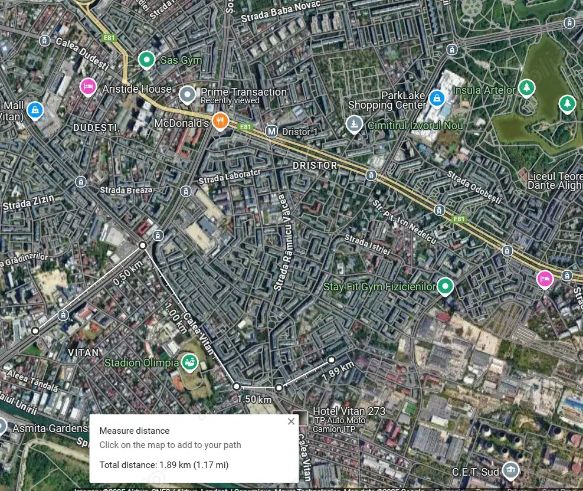Close the Measure distance panel
The width and height of the screenshot is (583, 491).
pos(291,421)
